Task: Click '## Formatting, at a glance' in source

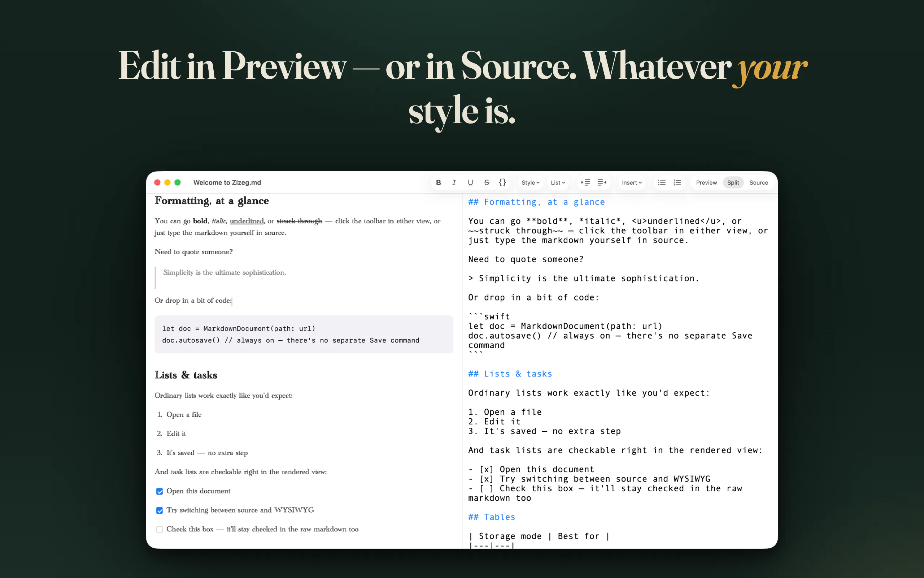Action: pyautogui.click(x=536, y=202)
